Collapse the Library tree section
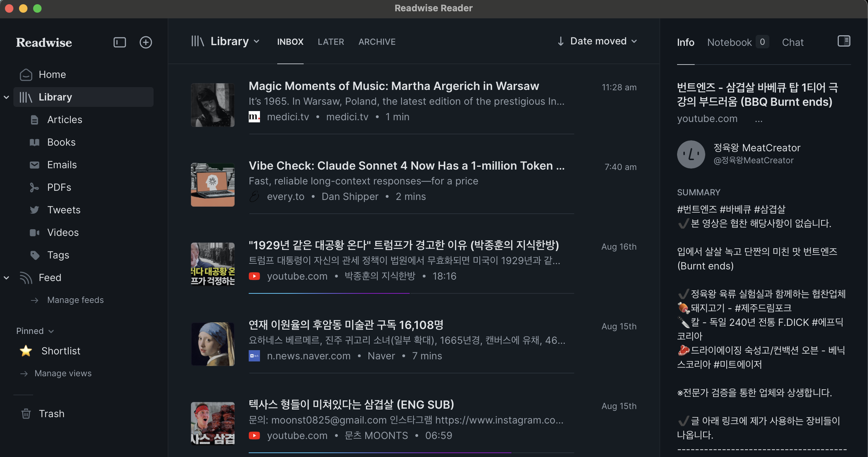The image size is (868, 457). point(6,97)
